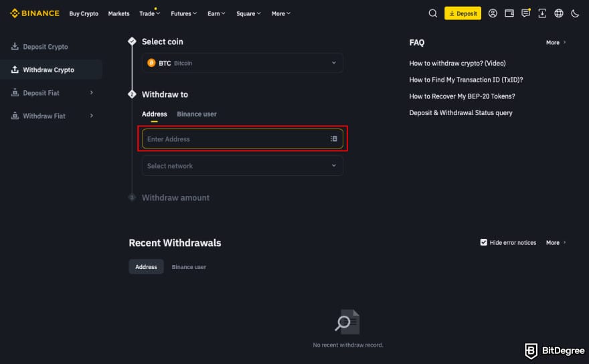
Task: Click the yellow Deposit button
Action: (462, 13)
